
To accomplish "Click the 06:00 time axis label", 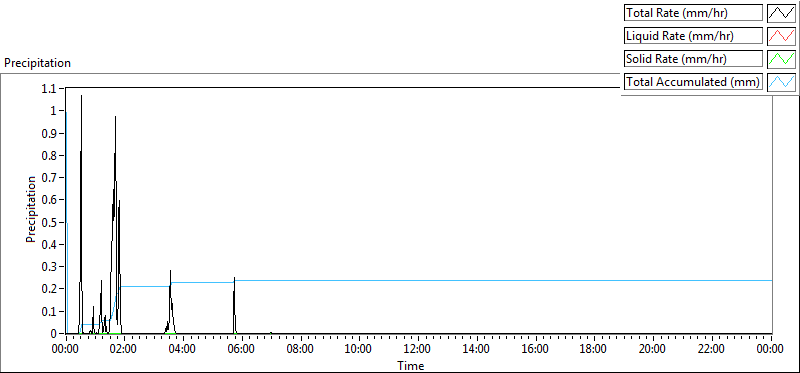I will [x=242, y=350].
